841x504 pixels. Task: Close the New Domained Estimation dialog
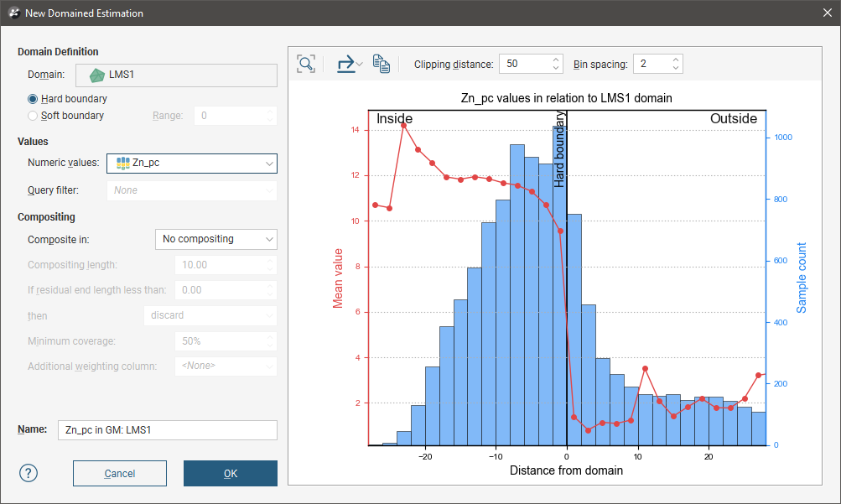click(x=827, y=13)
